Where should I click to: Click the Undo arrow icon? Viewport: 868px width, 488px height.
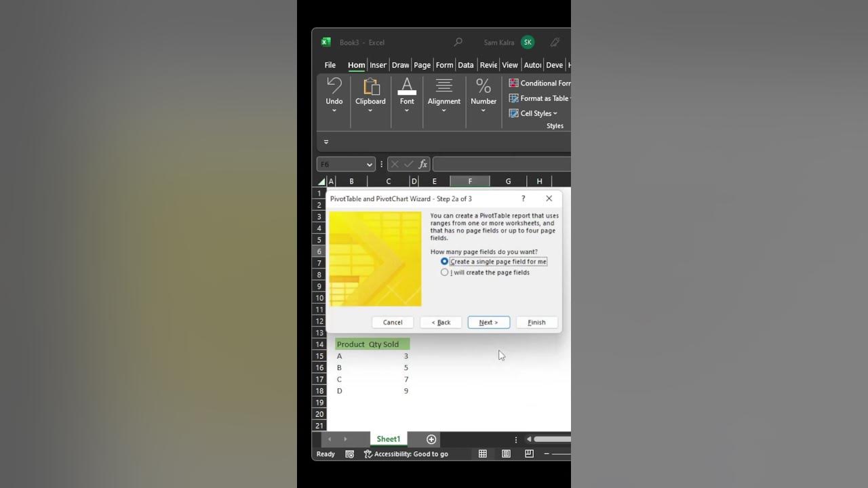tap(334, 85)
